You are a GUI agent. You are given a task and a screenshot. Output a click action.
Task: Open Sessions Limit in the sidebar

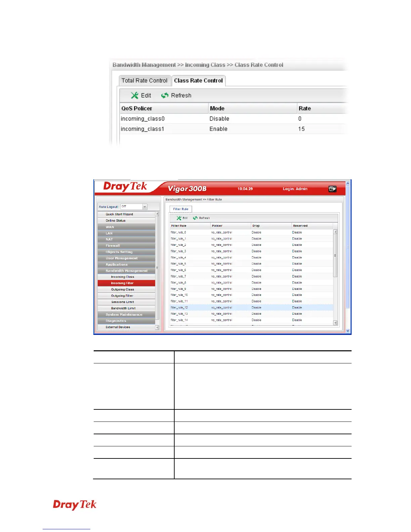tap(127, 302)
